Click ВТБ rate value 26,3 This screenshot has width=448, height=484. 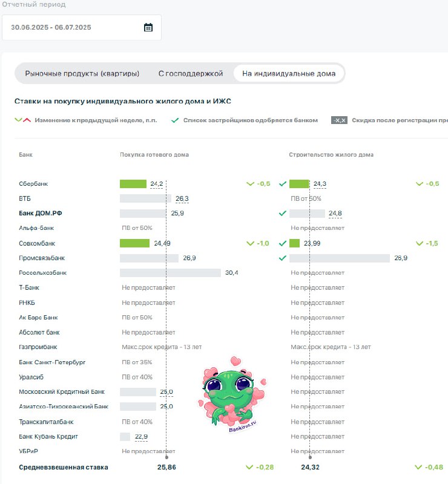pyautogui.click(x=182, y=199)
